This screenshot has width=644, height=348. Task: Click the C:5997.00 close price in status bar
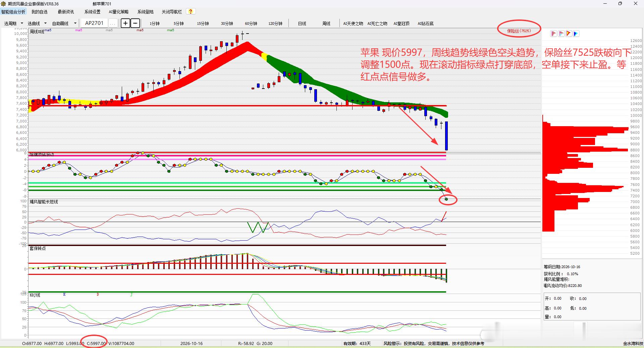tap(96, 344)
